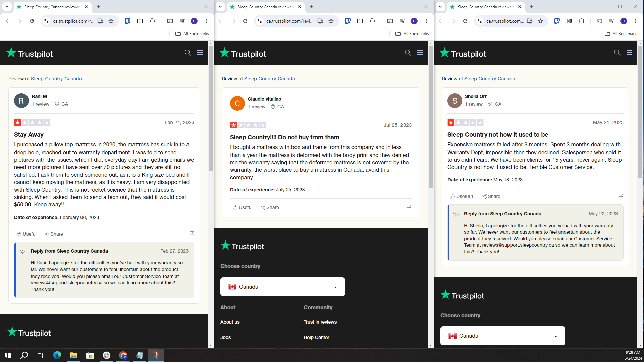Open Jobs footer link
Image resolution: width=644 pixels, height=362 pixels.
tap(225, 337)
